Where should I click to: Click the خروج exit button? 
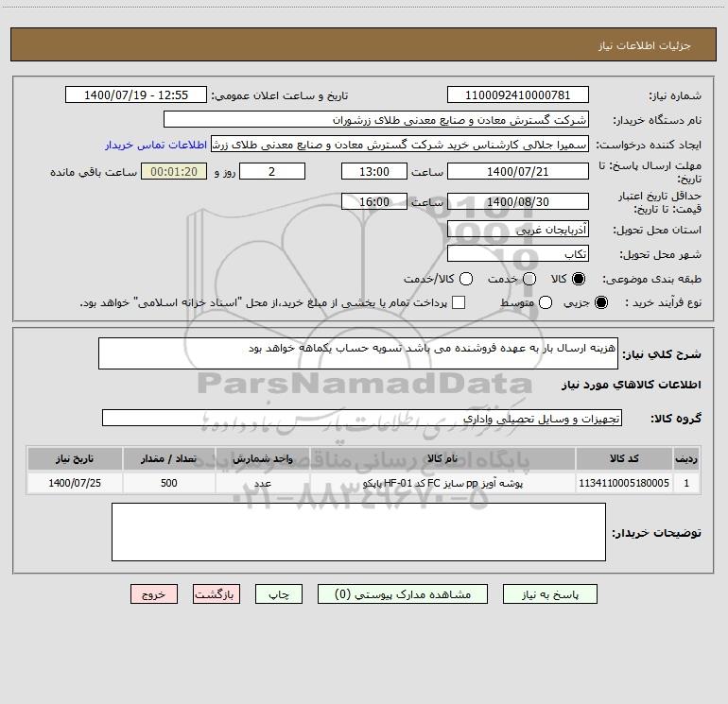click(x=154, y=594)
